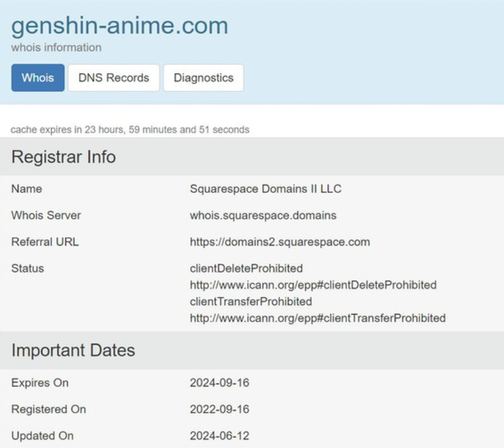Viewport: 504px width, 448px height.
Task: Select the expiry date 2024-09-16
Action: click(x=220, y=382)
